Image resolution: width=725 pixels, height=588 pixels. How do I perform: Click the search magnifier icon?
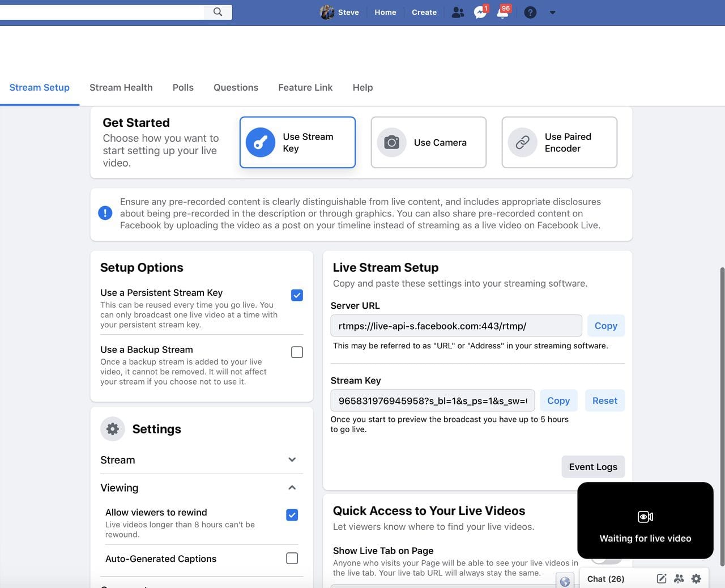pyautogui.click(x=217, y=12)
